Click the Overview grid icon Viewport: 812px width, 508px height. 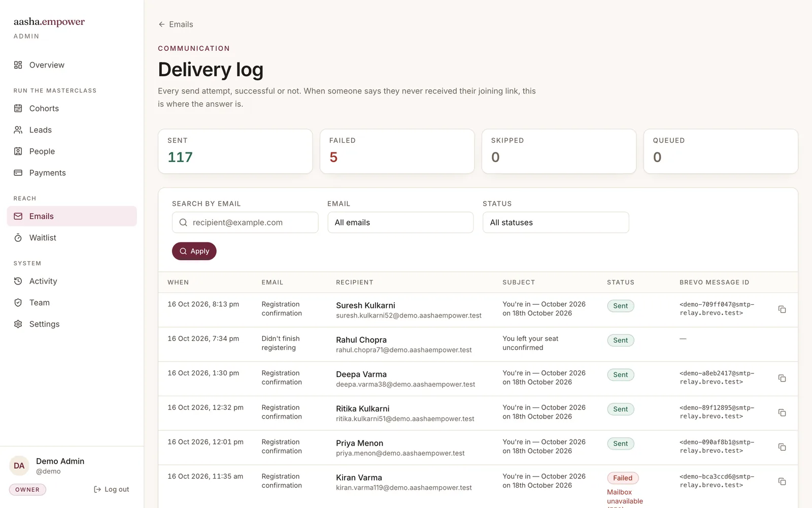point(18,65)
